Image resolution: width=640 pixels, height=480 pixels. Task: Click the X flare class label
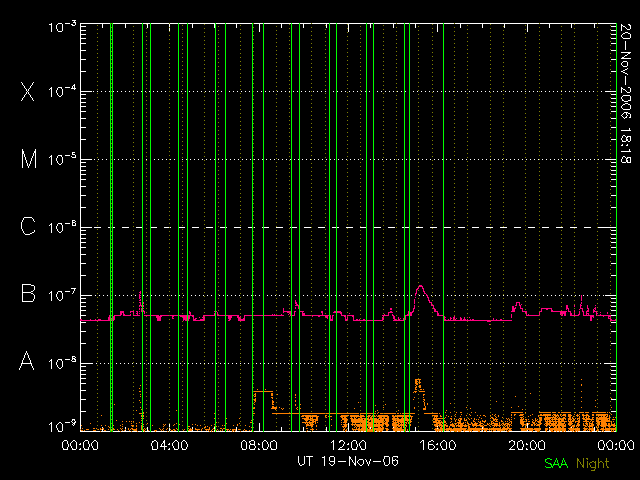[28, 91]
